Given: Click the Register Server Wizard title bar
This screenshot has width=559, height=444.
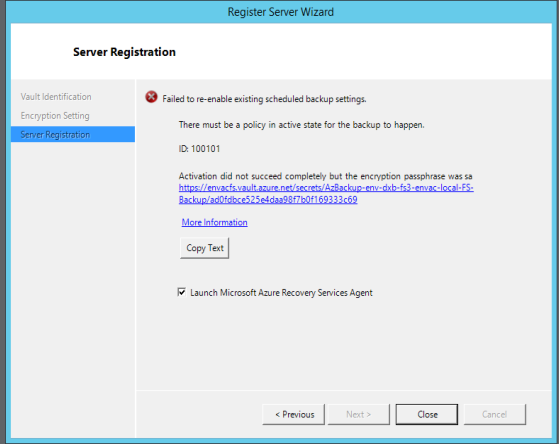Looking at the screenshot, I should [x=281, y=12].
